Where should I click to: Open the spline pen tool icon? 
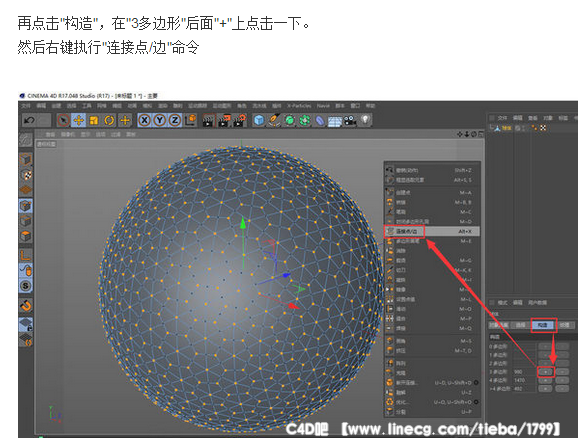coord(275,120)
